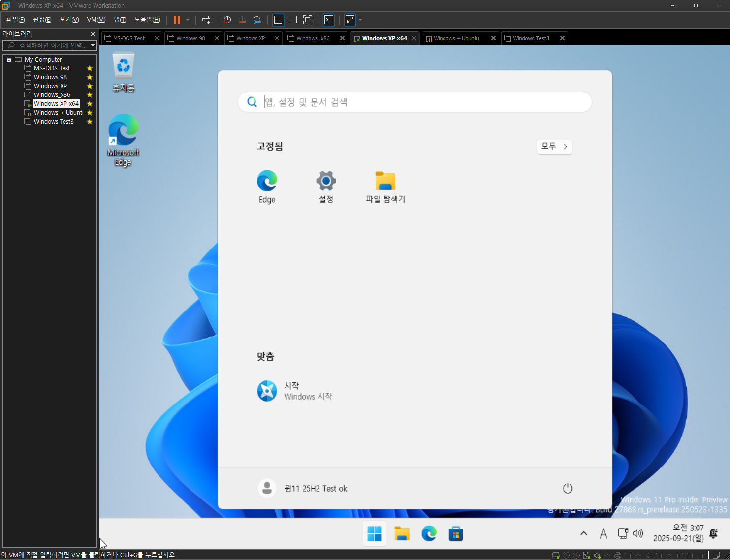Toggle the favorite star for Windows 98
The width and height of the screenshot is (730, 560).
coord(90,77)
